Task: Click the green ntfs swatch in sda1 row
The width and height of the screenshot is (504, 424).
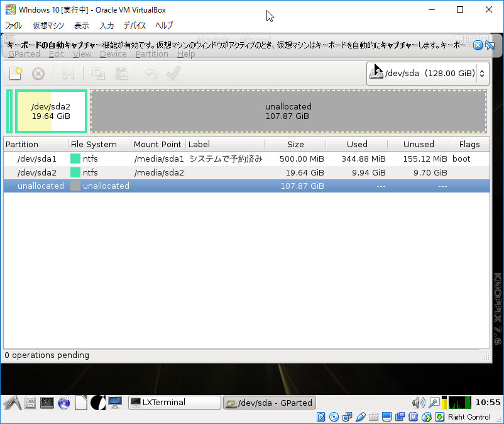Action: (75, 159)
